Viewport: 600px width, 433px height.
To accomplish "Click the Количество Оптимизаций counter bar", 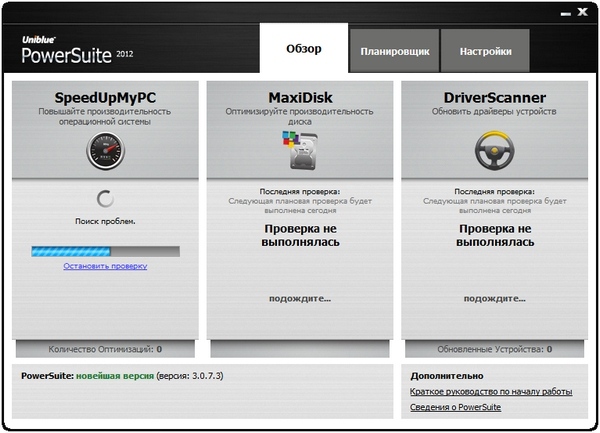I will [105, 349].
